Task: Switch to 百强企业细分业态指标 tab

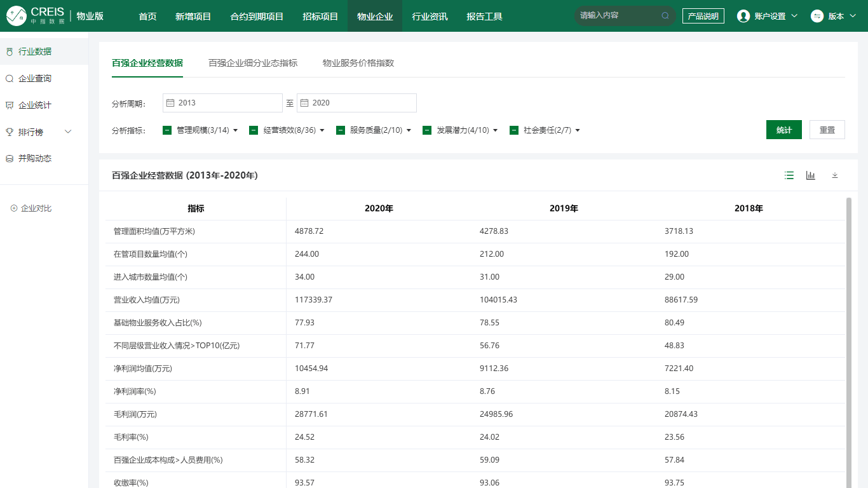Action: pyautogui.click(x=253, y=63)
